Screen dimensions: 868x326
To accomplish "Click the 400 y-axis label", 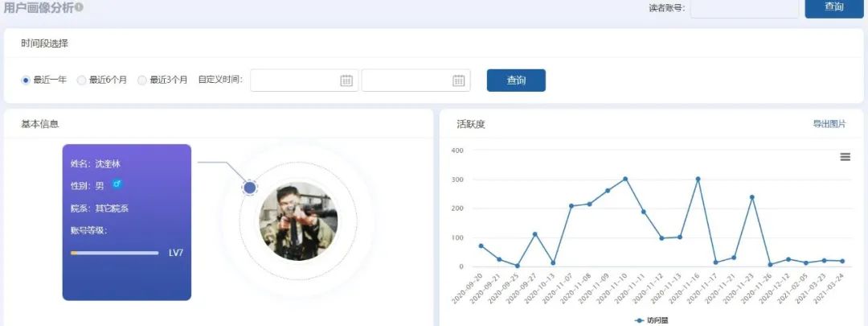I will click(457, 151).
